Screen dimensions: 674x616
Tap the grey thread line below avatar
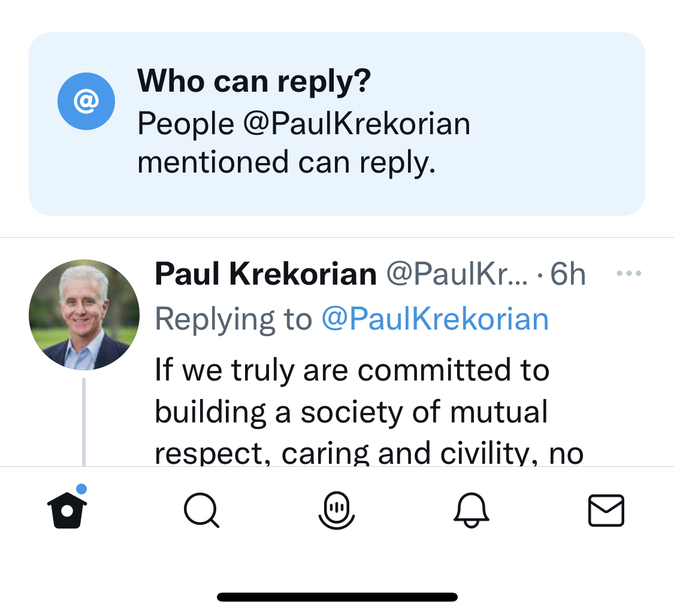coord(84,421)
